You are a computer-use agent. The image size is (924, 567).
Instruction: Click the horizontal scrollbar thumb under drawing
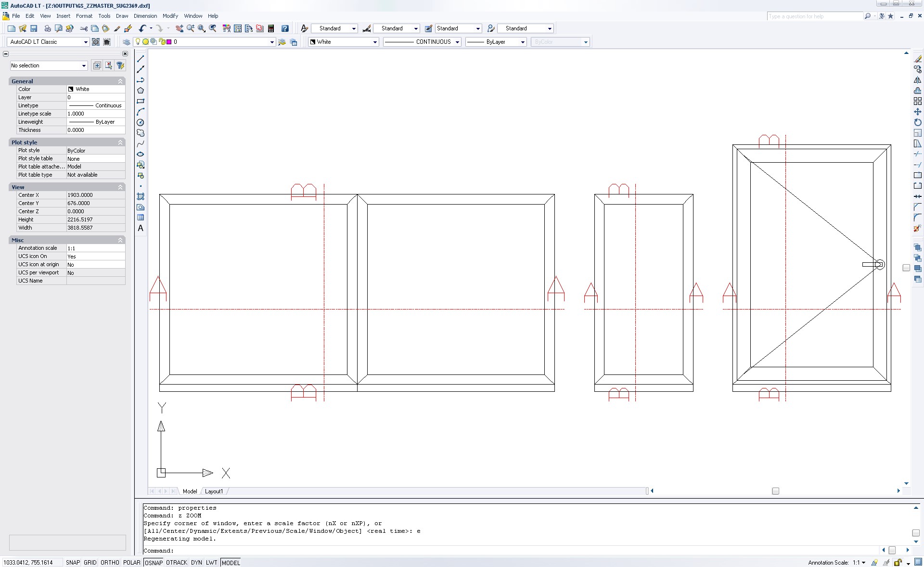pos(775,491)
